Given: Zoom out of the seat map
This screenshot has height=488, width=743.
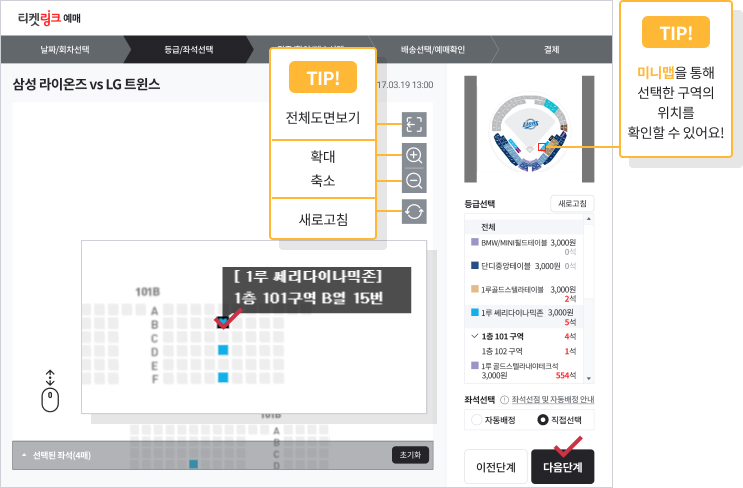Looking at the screenshot, I should pyautogui.click(x=414, y=181).
